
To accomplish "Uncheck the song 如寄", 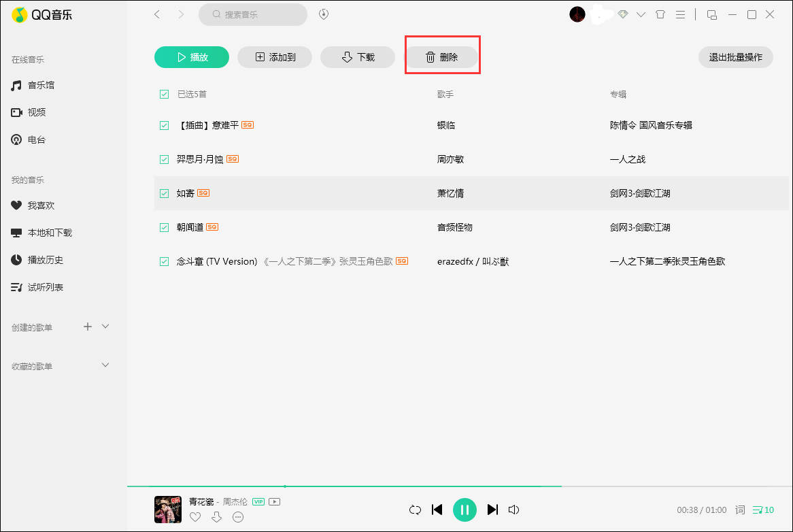I will tap(164, 193).
